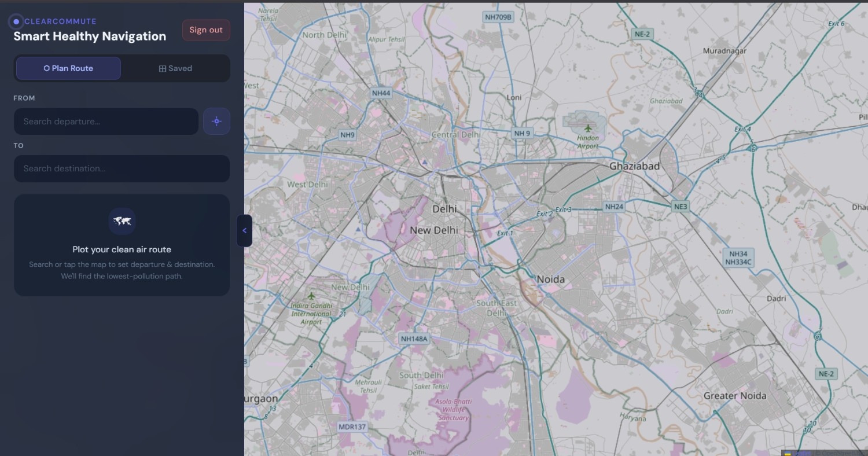
Task: Click the ClearCommute logo dot icon
Action: click(16, 21)
